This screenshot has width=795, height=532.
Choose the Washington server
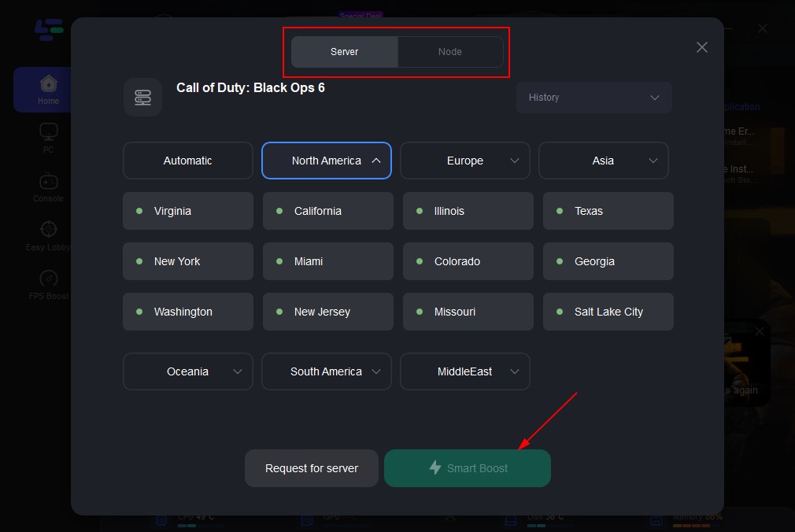(188, 312)
